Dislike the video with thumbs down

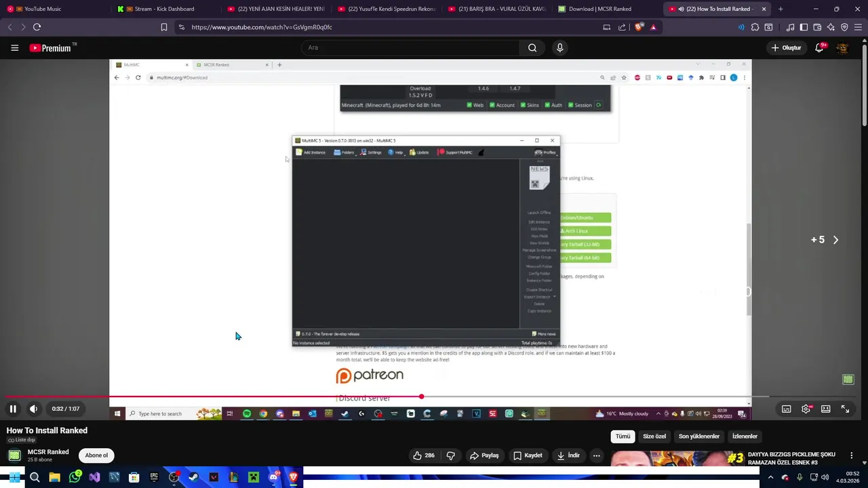point(450,455)
